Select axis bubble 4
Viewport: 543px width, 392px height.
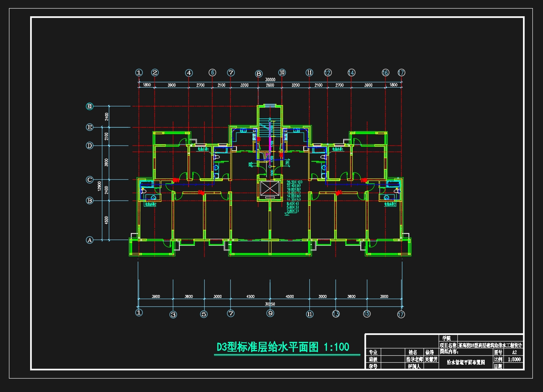(x=189, y=73)
